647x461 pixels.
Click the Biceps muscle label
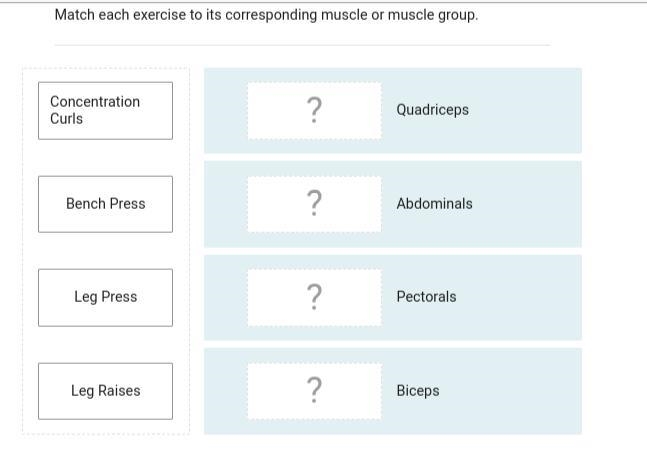pos(418,391)
